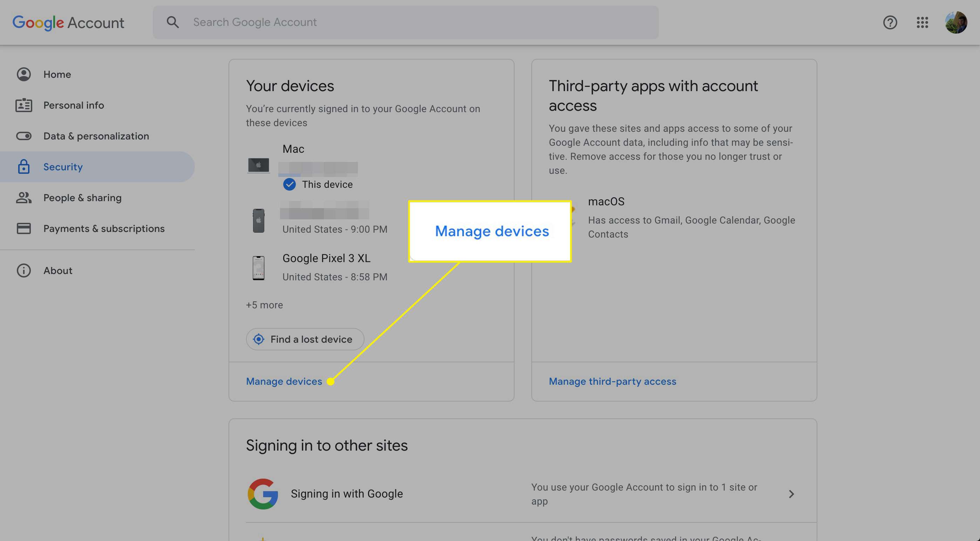Click the Google apps grid icon

[923, 22]
